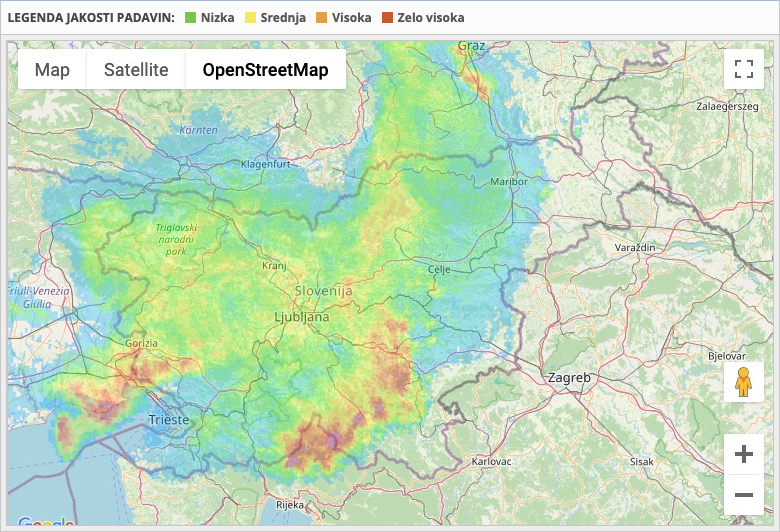
Task: Click the Trieste city label
Action: pos(168,420)
